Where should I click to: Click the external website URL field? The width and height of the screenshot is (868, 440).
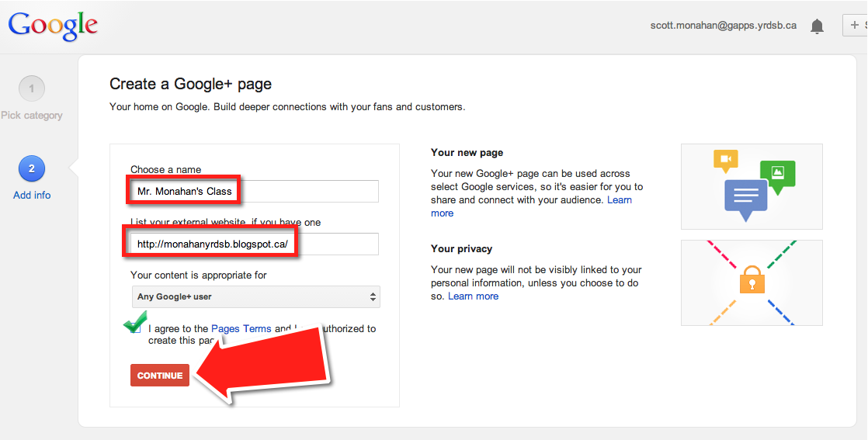(x=255, y=244)
